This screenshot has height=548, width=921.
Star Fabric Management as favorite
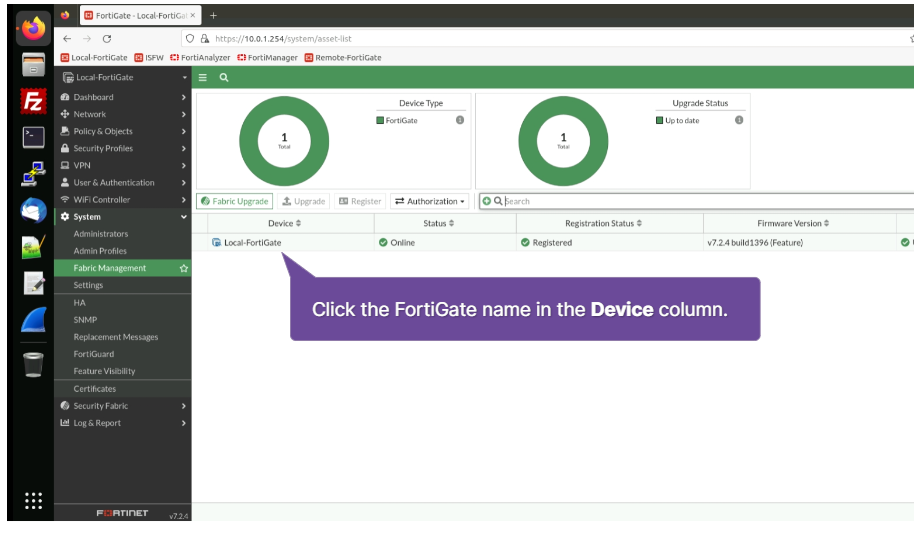[184, 268]
